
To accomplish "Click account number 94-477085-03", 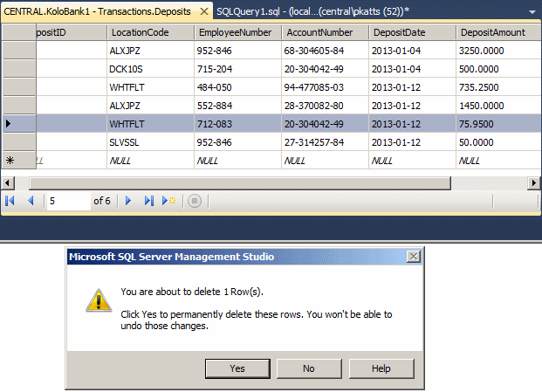I will pos(326,87).
